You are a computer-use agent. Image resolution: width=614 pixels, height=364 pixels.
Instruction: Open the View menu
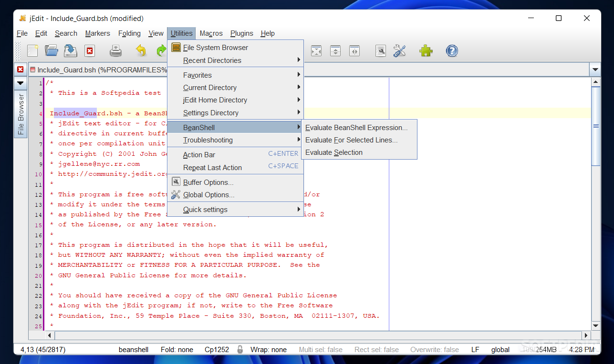[x=156, y=33]
